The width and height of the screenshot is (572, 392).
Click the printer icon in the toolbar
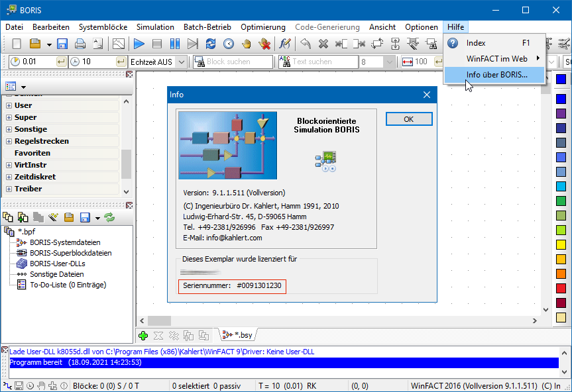pyautogui.click(x=80, y=44)
